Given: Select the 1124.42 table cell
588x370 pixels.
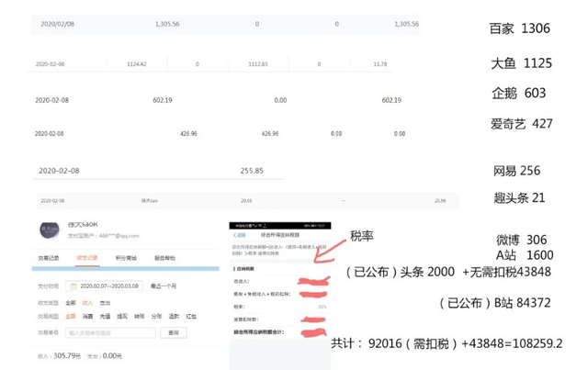Looking at the screenshot, I should pos(137,64).
